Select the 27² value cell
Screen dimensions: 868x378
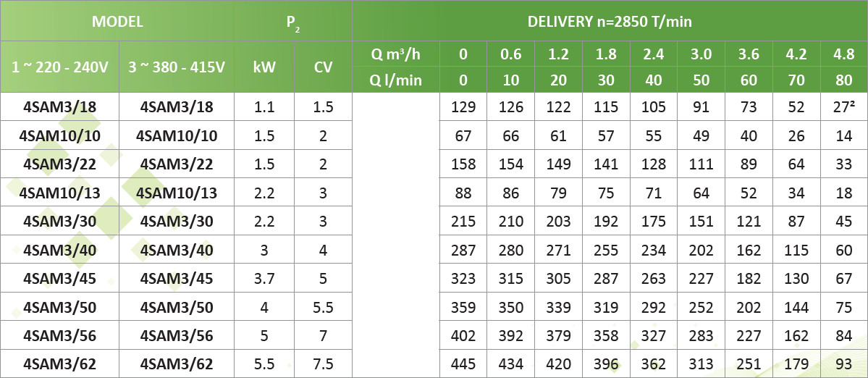(x=843, y=107)
